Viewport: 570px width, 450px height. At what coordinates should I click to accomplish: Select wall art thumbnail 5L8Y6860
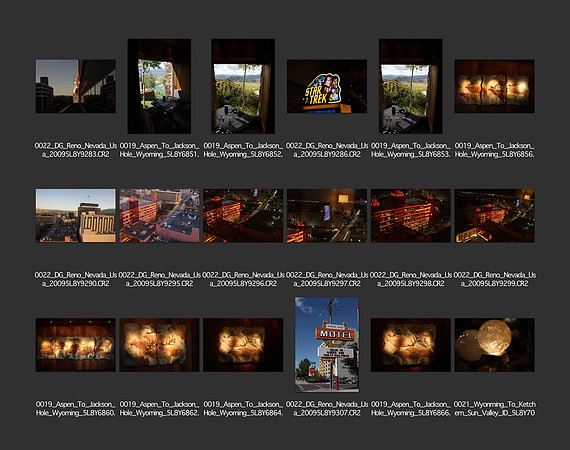tap(76, 345)
